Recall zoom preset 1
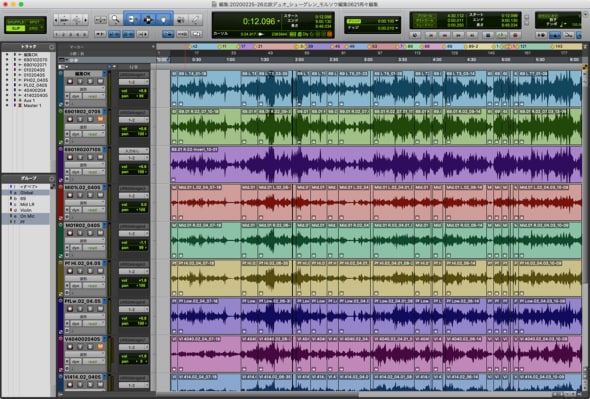 (57, 34)
